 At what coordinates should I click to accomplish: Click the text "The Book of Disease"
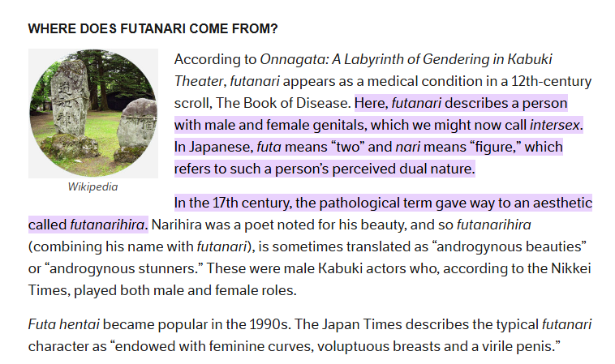coord(282,103)
